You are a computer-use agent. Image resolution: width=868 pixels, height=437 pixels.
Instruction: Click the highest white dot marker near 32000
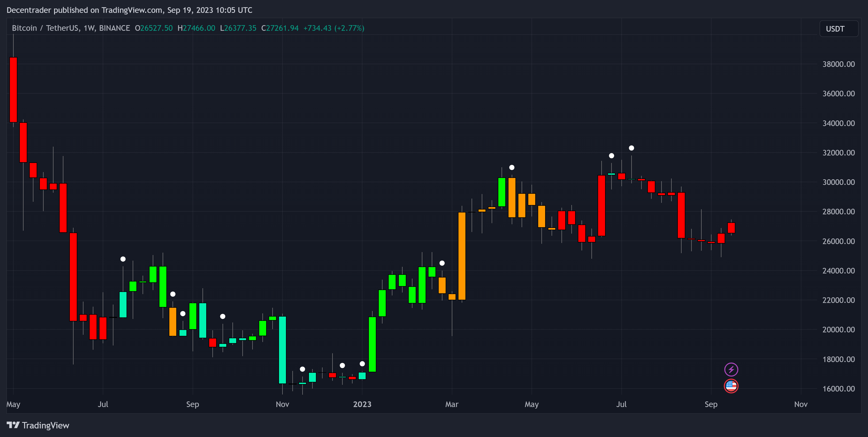pos(631,148)
